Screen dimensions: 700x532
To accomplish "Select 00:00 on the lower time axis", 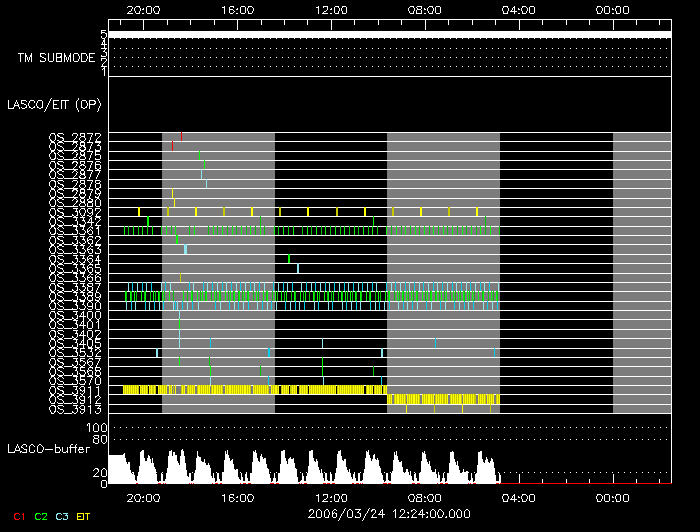I will (x=611, y=497).
